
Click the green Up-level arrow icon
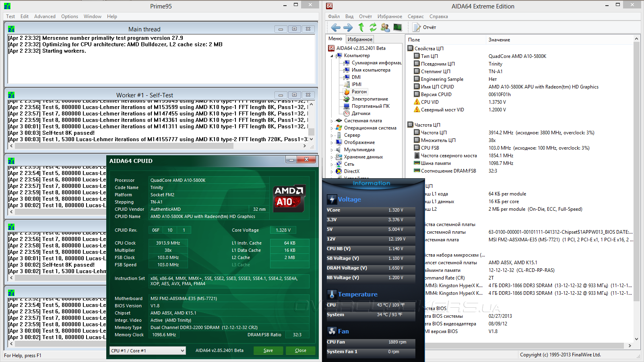point(361,27)
